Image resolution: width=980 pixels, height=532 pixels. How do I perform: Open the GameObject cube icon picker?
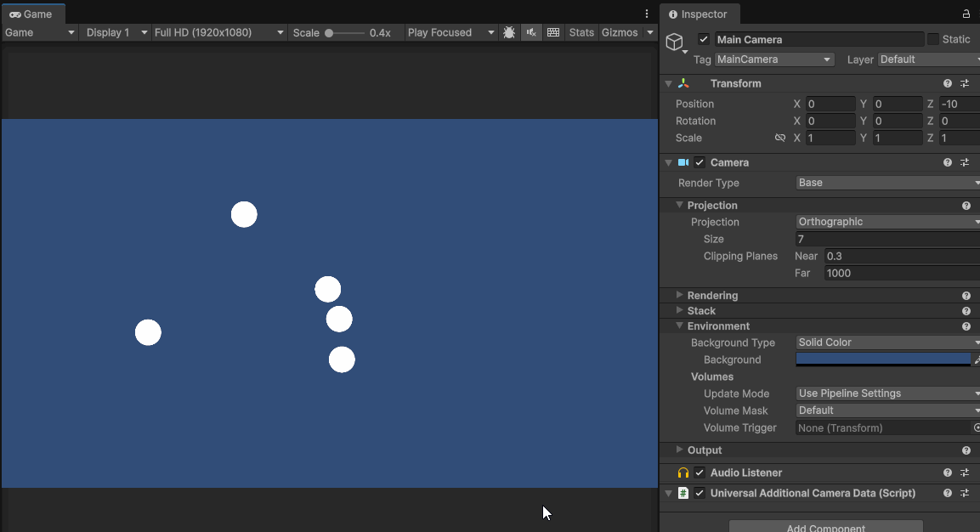tap(676, 42)
